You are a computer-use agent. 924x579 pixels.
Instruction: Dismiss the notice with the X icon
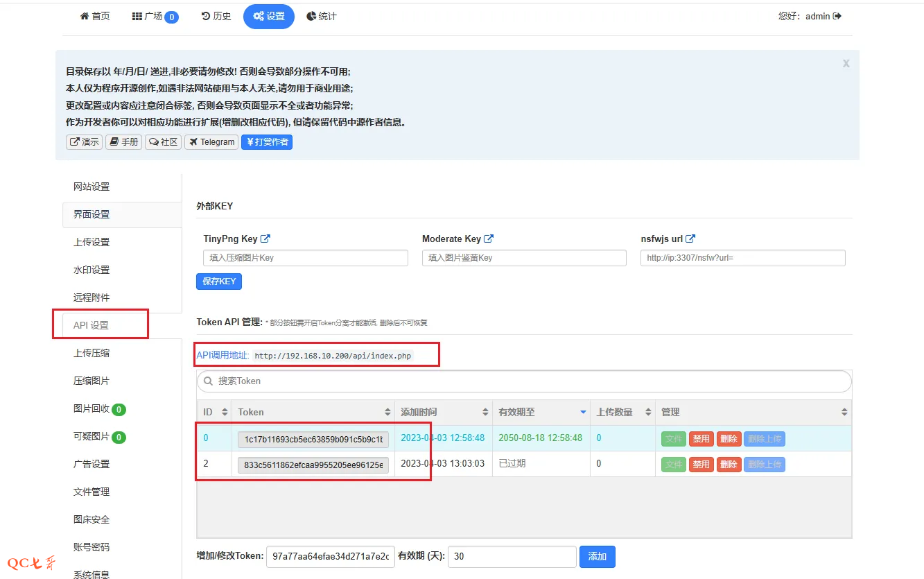pyautogui.click(x=846, y=63)
